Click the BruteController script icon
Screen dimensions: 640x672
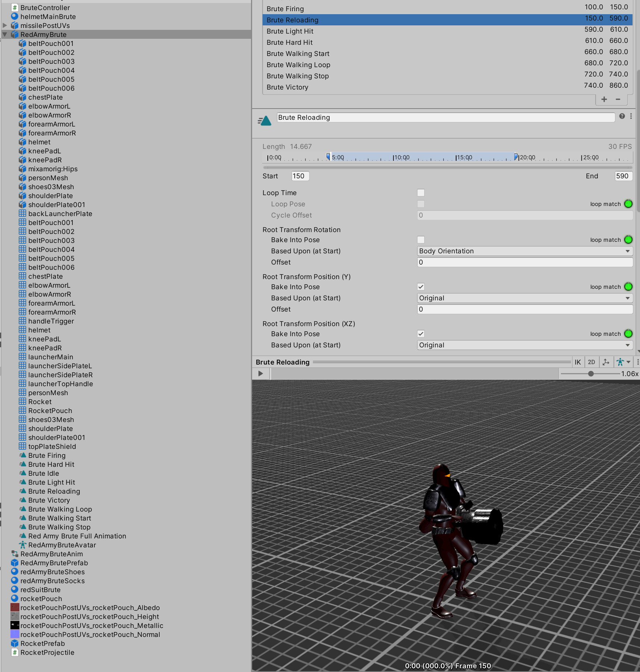(x=15, y=7)
